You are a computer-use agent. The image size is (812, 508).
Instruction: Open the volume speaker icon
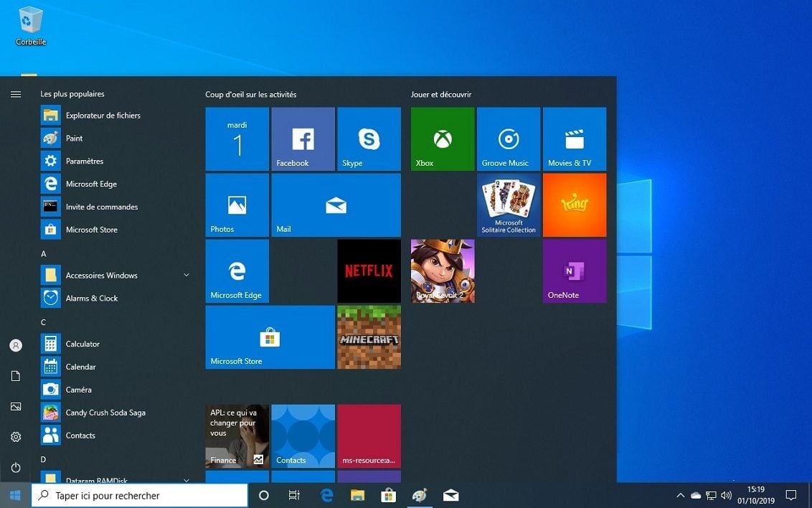tap(727, 496)
